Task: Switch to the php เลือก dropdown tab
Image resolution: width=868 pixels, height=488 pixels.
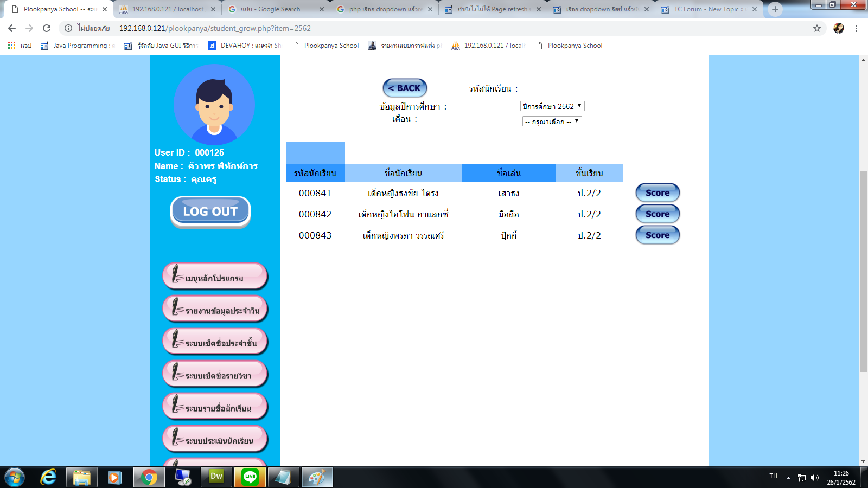Action: click(385, 9)
